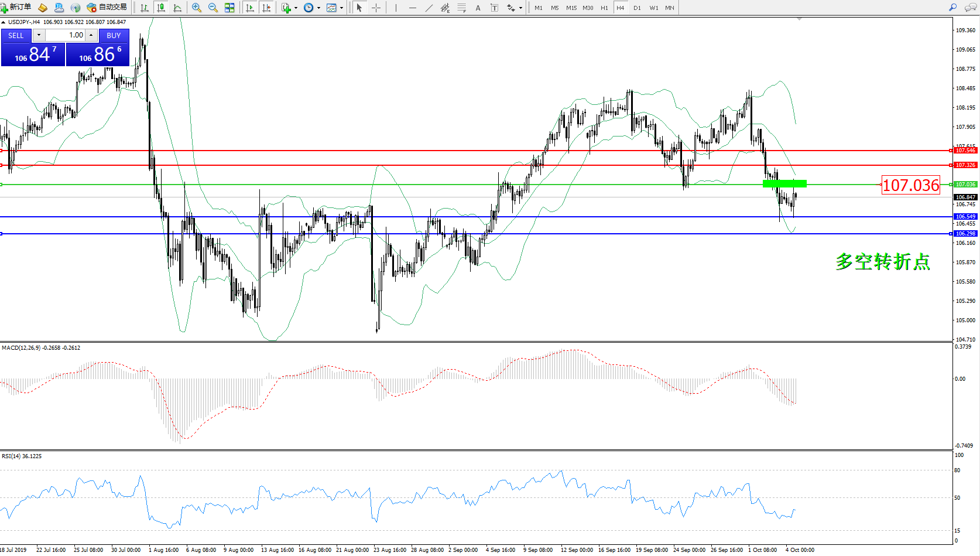Toggle the 自动交易 auto trading button
This screenshot has width=980, height=556.
pos(107,8)
